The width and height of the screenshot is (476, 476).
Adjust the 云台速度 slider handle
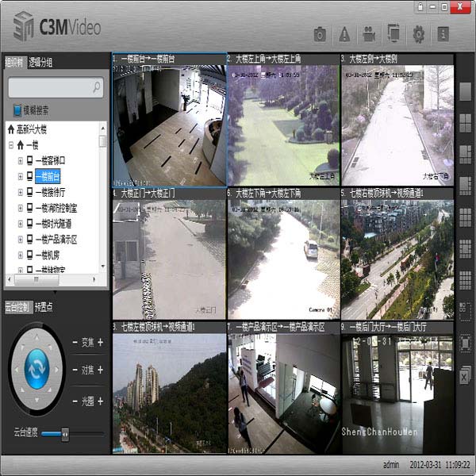pyautogui.click(x=64, y=433)
